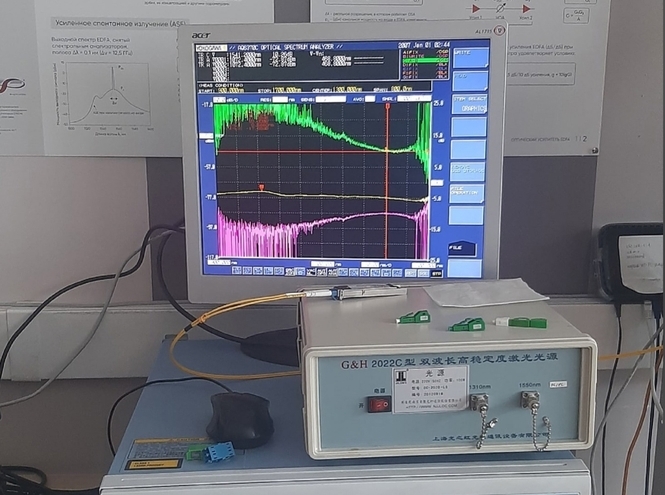Screen dimensions: 665x495
Task: Click the start wavelength box below the graph
Action: 218,263
